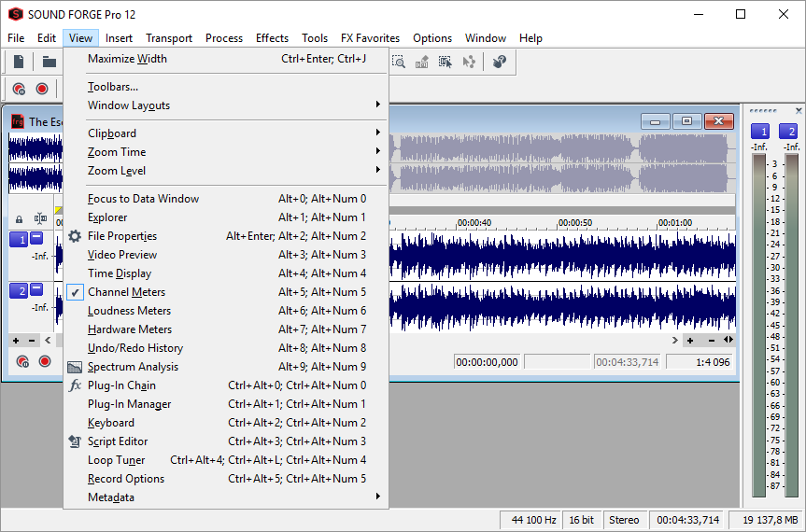Select the Event selection tool icon

(445, 62)
